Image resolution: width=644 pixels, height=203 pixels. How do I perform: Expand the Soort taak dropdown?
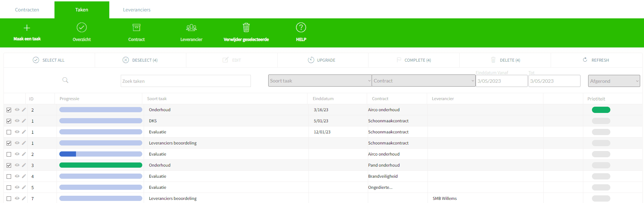click(320, 81)
